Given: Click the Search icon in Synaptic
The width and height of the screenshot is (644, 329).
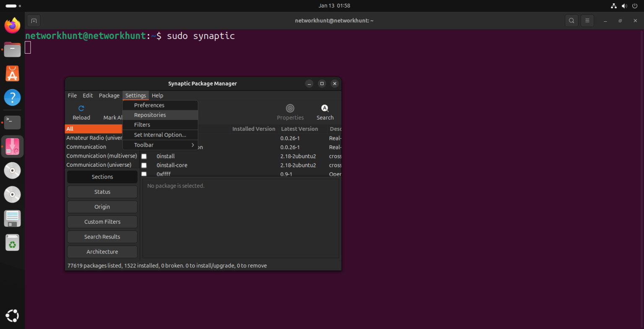Looking at the screenshot, I should pyautogui.click(x=325, y=111).
